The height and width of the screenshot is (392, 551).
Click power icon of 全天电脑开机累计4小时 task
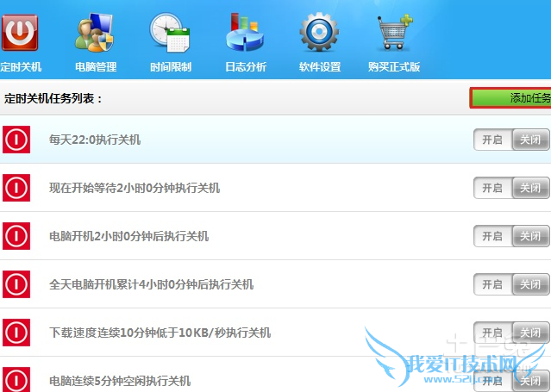[16, 283]
